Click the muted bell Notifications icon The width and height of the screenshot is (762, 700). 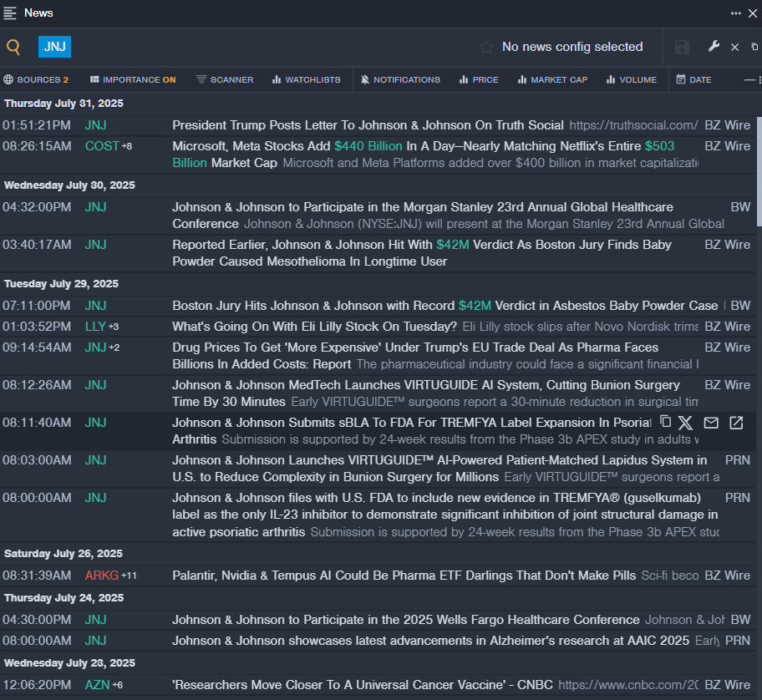(365, 79)
